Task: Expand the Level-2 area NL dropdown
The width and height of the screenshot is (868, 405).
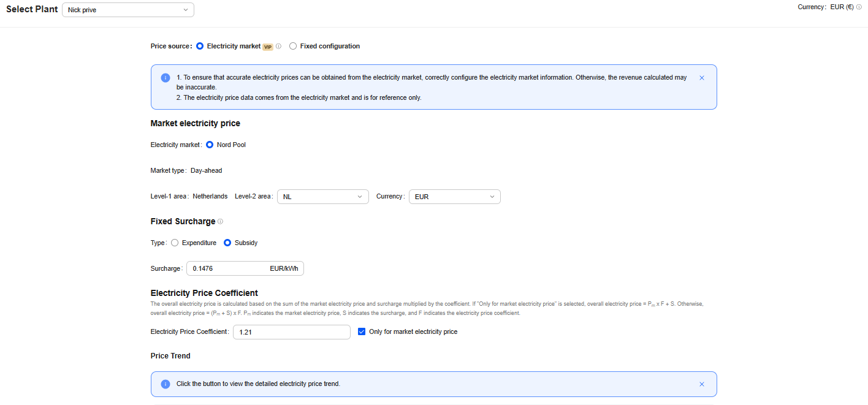Action: (x=322, y=196)
